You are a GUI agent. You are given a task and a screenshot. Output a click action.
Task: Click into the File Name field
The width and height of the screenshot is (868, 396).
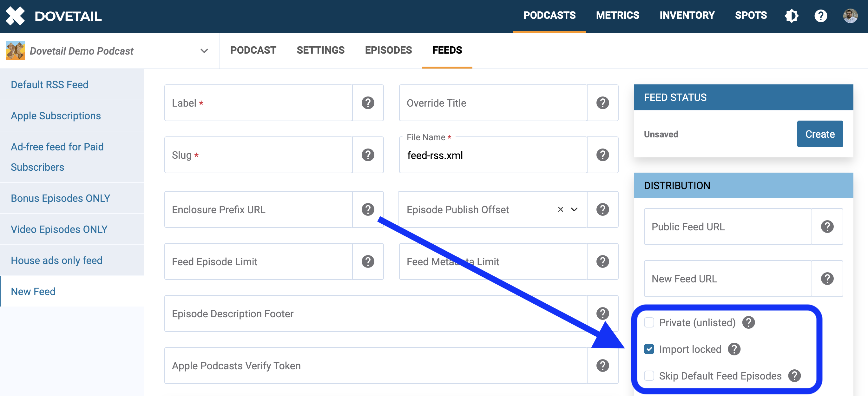tap(492, 156)
